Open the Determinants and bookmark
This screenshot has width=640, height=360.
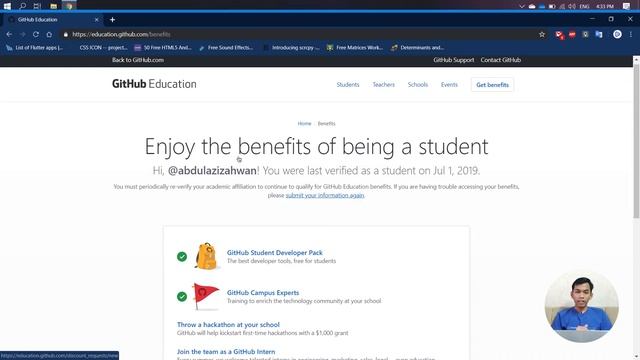click(418, 48)
